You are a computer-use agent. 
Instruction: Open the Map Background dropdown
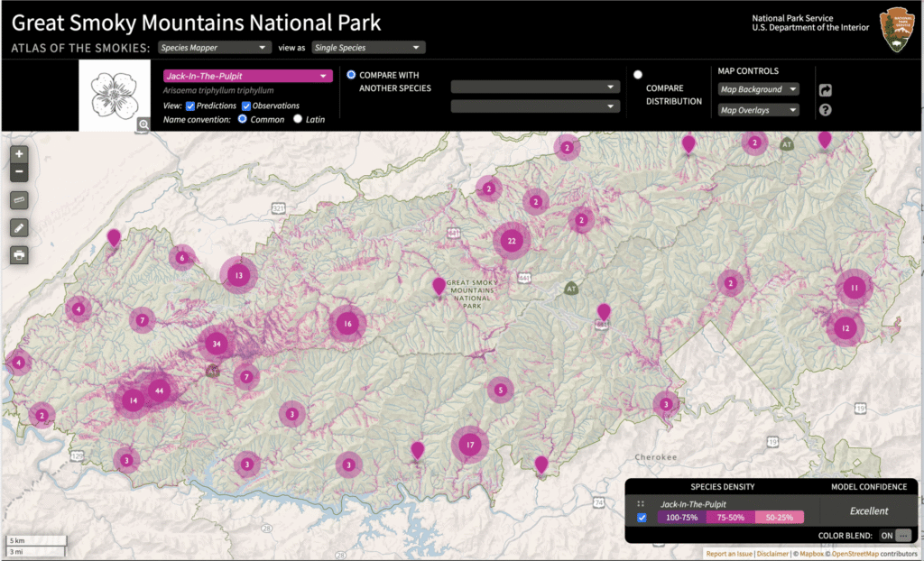click(x=758, y=89)
